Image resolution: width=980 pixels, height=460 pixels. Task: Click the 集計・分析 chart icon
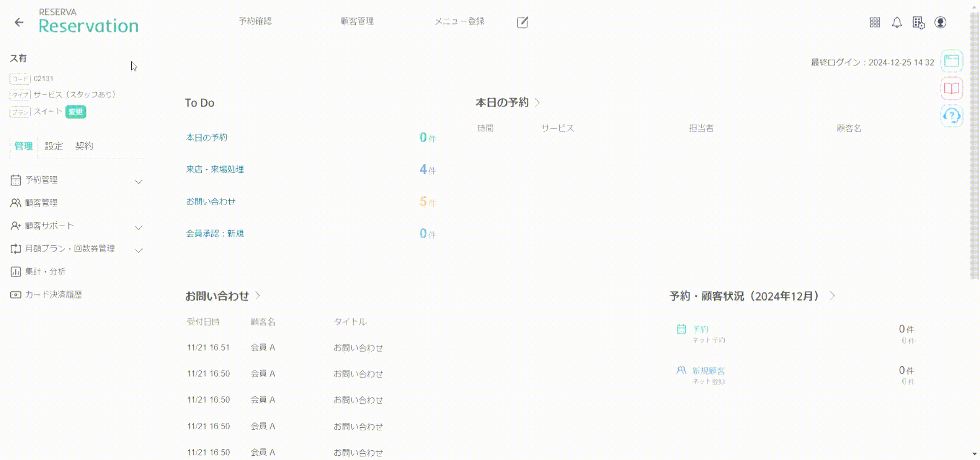(x=16, y=272)
